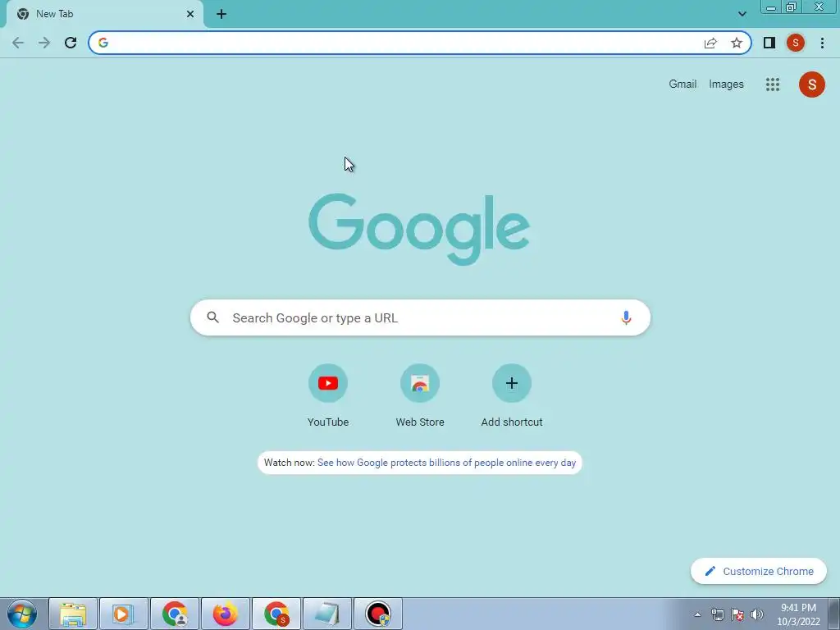This screenshot has width=840, height=630.
Task: Open the network tray icon
Action: [717, 614]
